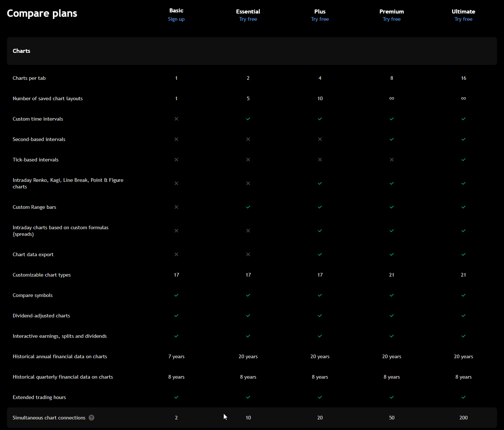
Task: Click Premium plan's Second-based intervals checkmark
Action: (391, 139)
